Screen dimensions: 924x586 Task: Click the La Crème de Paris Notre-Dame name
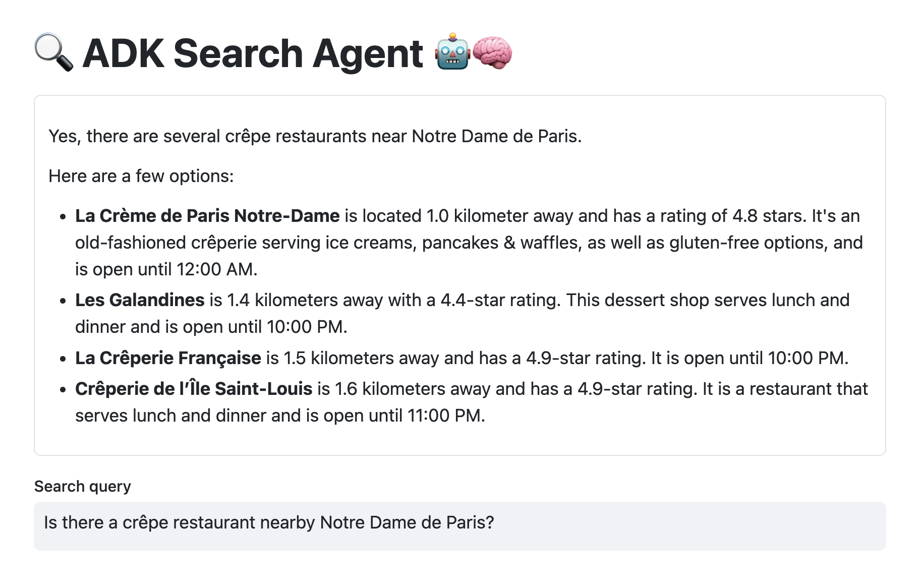tap(207, 216)
